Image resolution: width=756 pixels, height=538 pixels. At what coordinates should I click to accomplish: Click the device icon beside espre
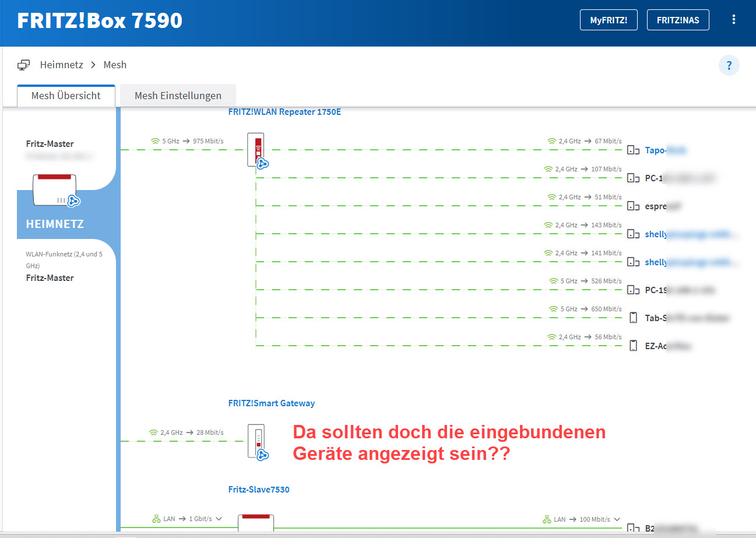(633, 206)
